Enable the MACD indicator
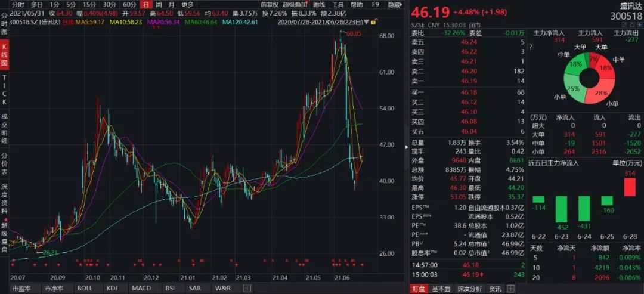This screenshot has height=294, width=644. click(x=141, y=289)
